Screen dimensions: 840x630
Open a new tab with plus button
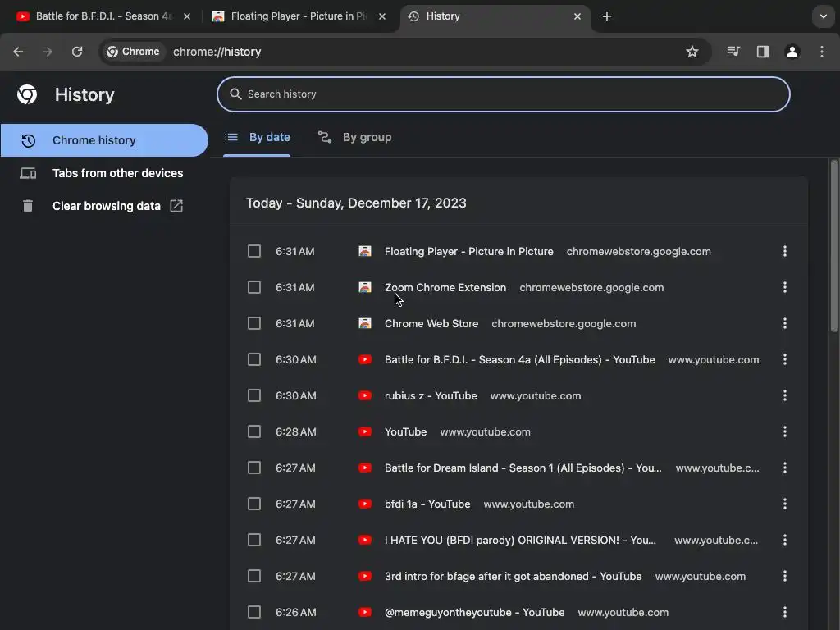point(607,16)
